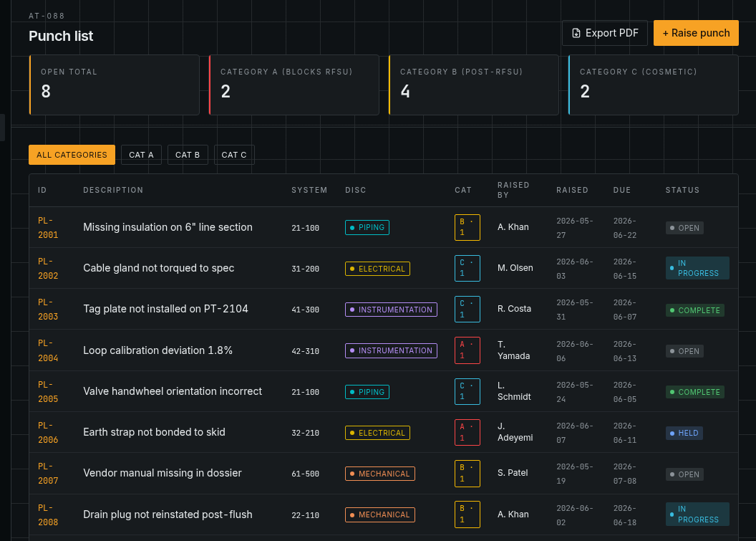This screenshot has height=541, width=756.
Task: Click the C1 category badge on PL-2002
Action: [x=467, y=268]
